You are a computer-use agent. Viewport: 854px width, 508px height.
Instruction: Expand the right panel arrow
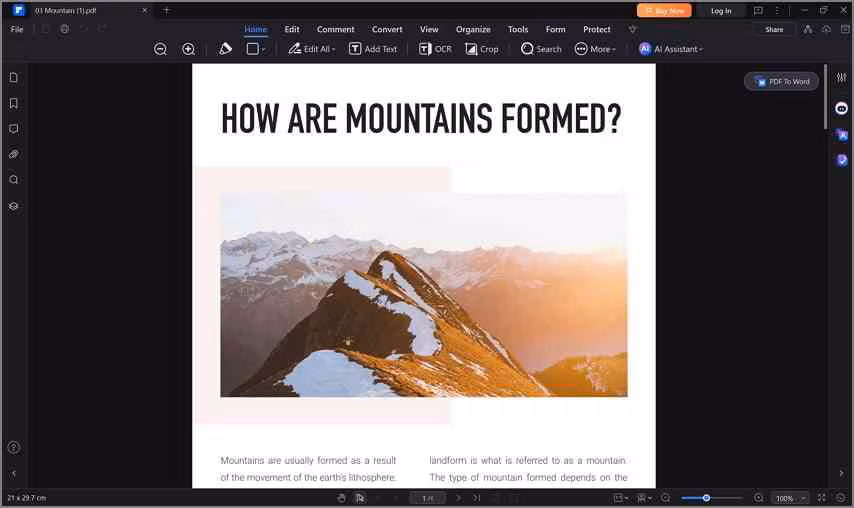click(x=841, y=473)
